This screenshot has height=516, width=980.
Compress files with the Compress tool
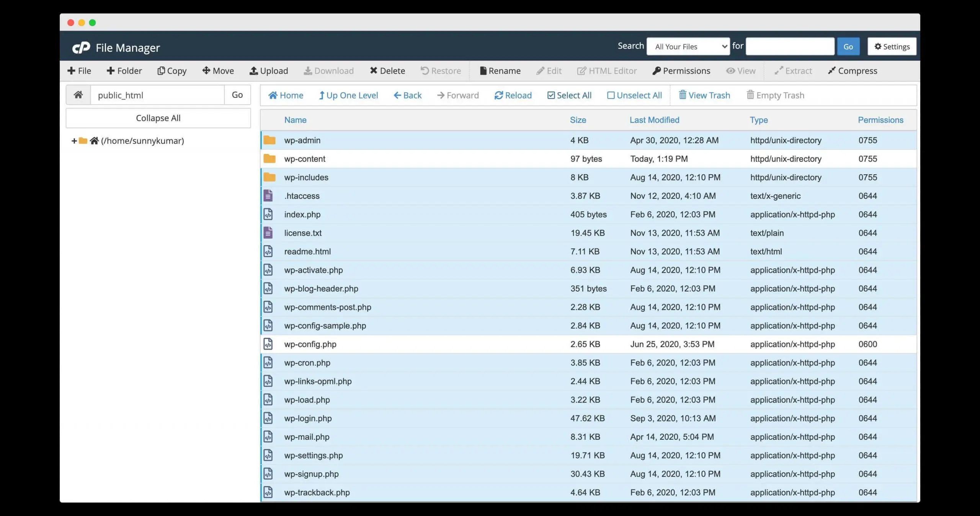coord(853,70)
